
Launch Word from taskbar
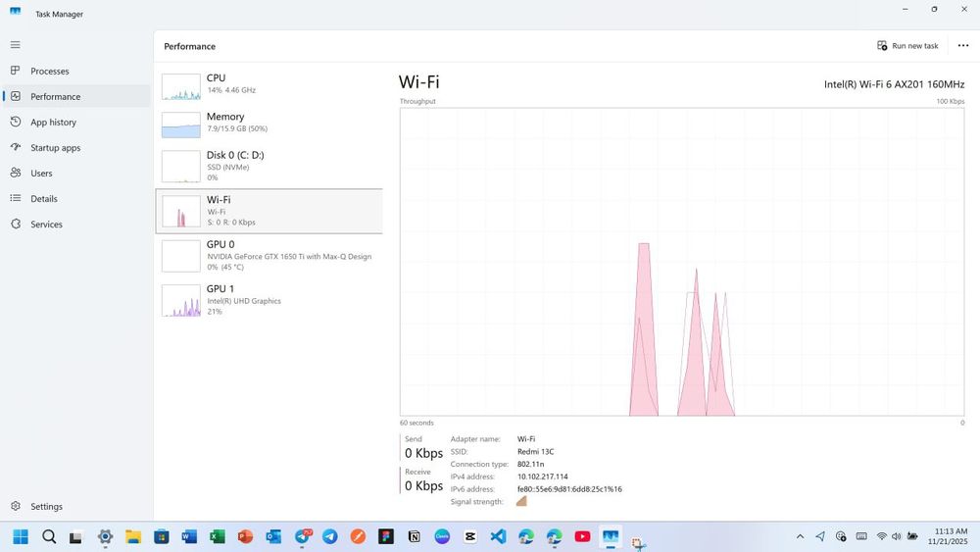[189, 536]
